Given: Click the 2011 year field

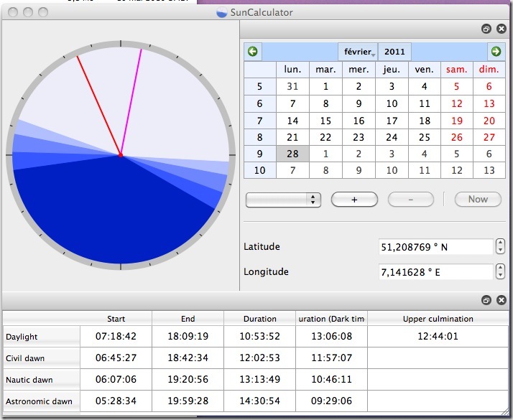Looking at the screenshot, I should pyautogui.click(x=394, y=52).
